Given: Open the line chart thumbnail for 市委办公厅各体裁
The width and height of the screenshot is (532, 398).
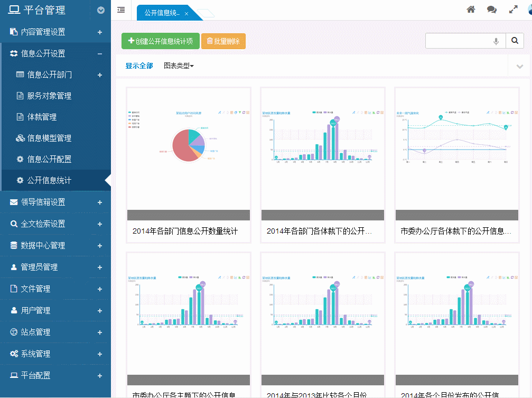Looking at the screenshot, I should click(x=456, y=148).
